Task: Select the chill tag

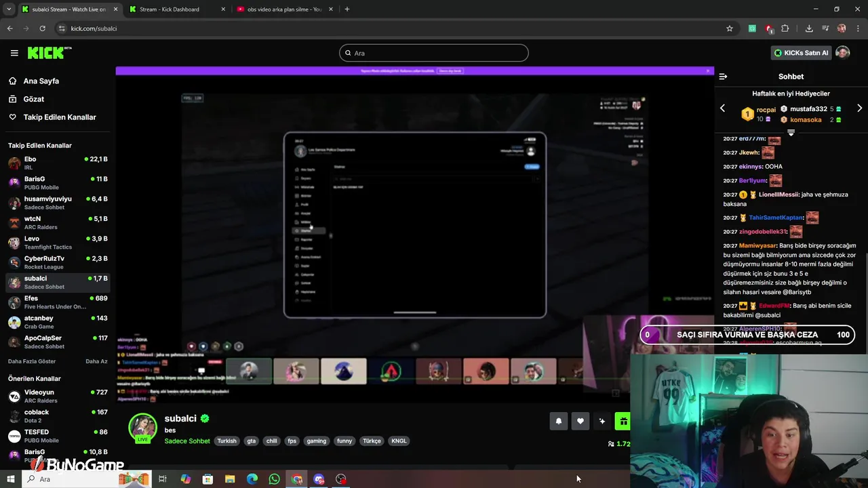Action: pos(271,441)
